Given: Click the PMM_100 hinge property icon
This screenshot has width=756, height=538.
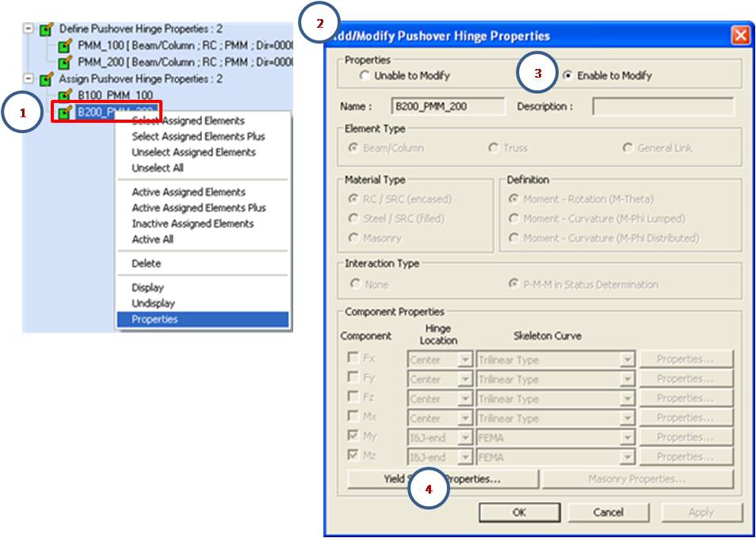Looking at the screenshot, I should point(66,45).
